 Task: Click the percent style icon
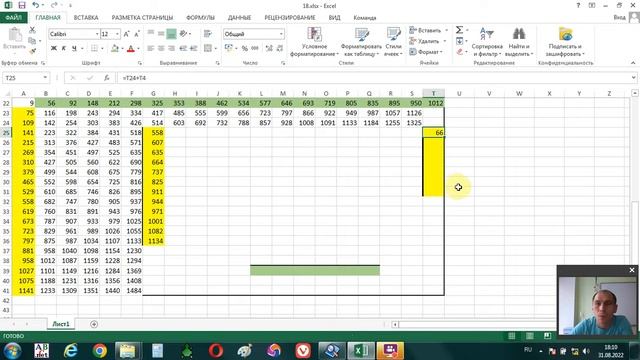pyautogui.click(x=244, y=48)
